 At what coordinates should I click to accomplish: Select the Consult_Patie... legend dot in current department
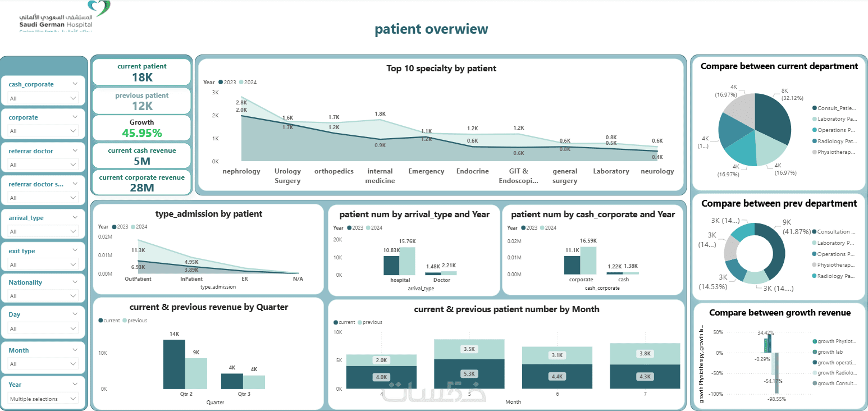[x=815, y=108]
